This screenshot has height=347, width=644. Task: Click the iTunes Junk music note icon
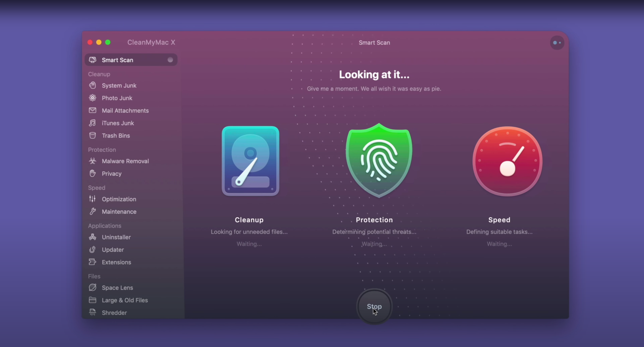(92, 123)
